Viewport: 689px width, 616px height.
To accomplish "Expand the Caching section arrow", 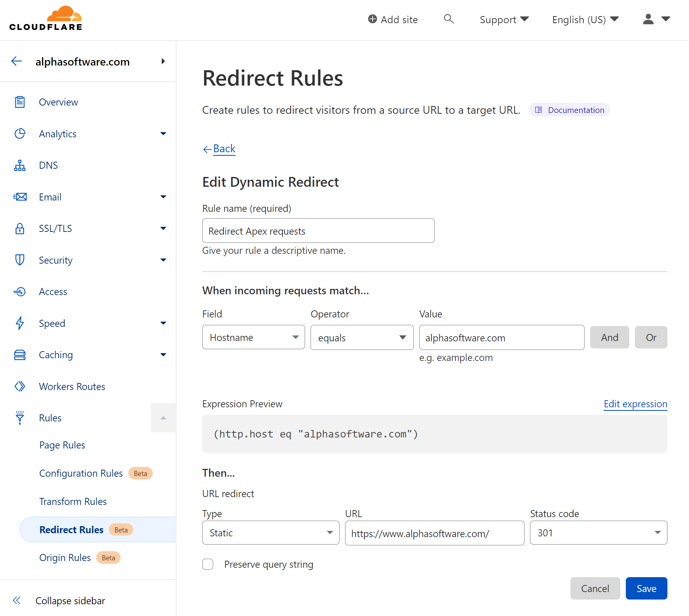I will (x=163, y=355).
